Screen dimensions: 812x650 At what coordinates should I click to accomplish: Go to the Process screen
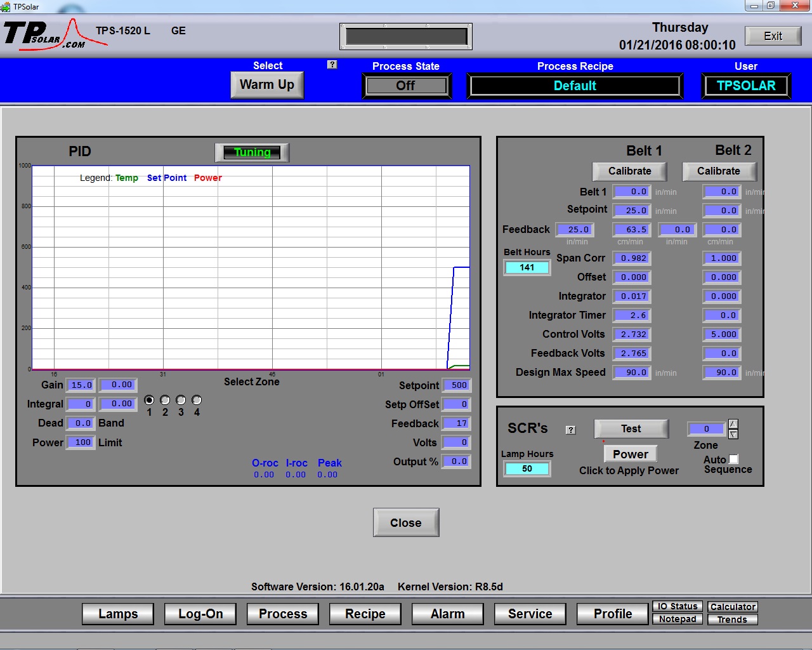(283, 614)
